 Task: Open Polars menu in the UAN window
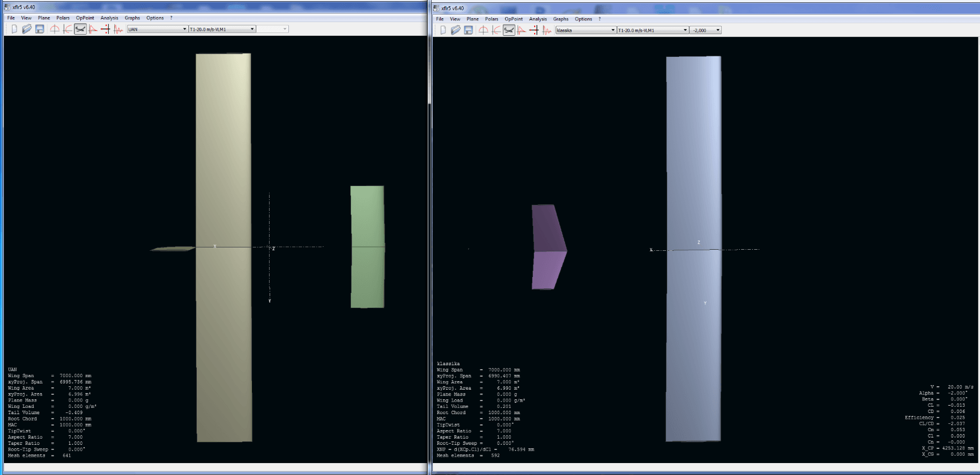click(63, 18)
